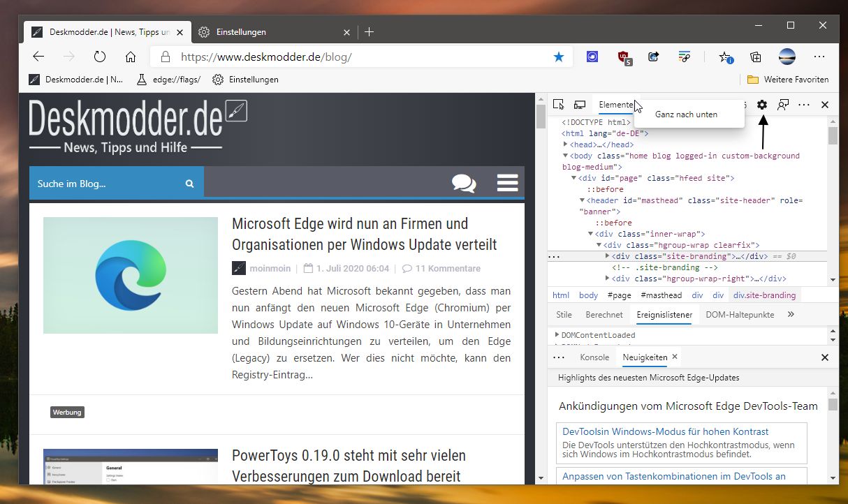
Task: Choose Ganz nach unten from the popup menu
Action: coord(688,114)
